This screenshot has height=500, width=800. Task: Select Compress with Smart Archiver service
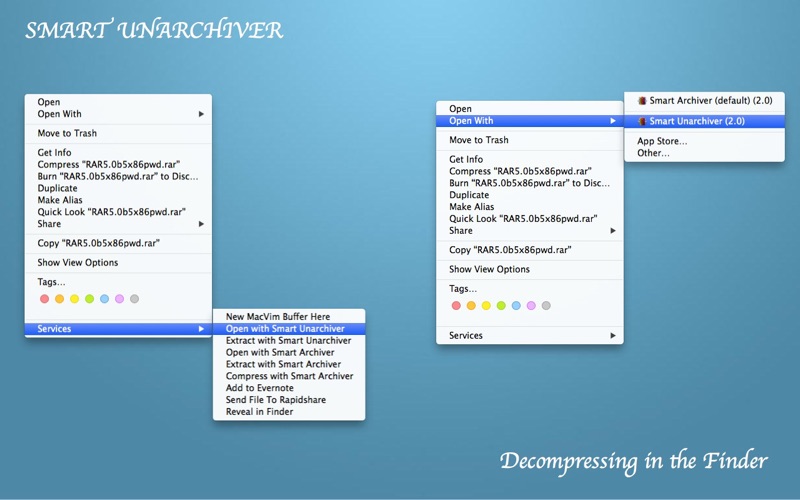289,376
